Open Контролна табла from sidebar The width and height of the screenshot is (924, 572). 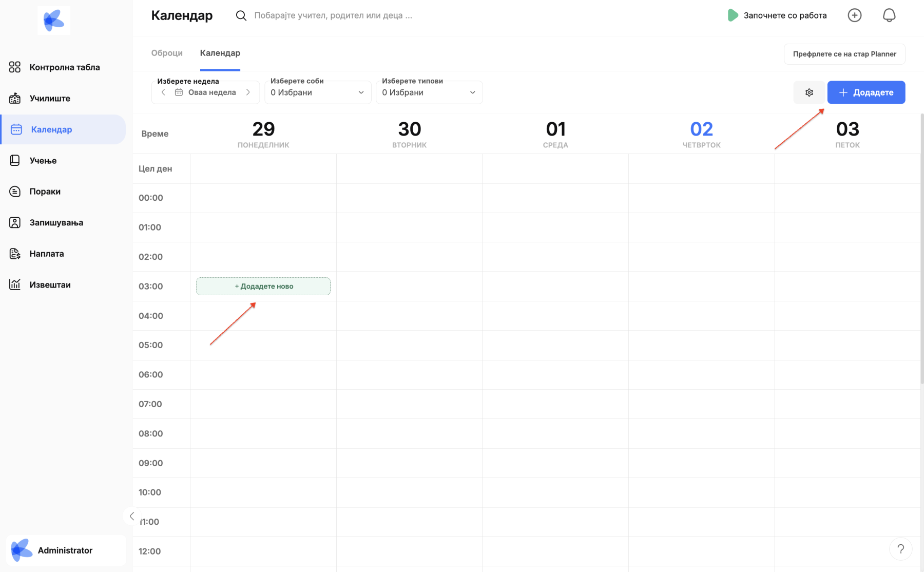pos(64,67)
